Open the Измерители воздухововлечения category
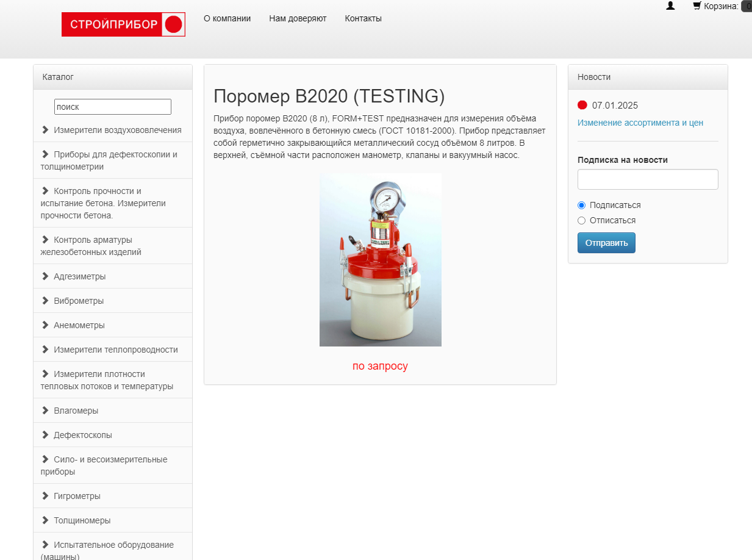Image resolution: width=752 pixels, height=560 pixels. [x=117, y=130]
